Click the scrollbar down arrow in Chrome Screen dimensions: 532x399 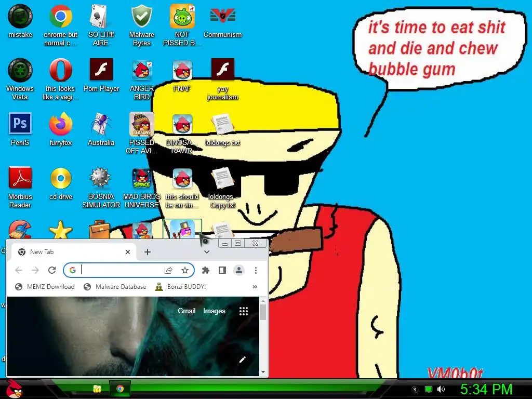pos(263,372)
